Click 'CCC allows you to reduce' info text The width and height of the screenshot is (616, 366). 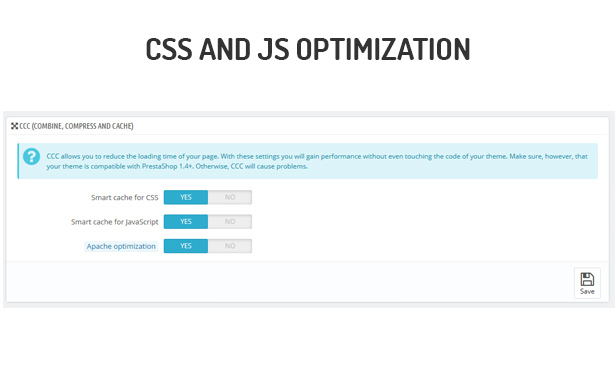(85, 156)
